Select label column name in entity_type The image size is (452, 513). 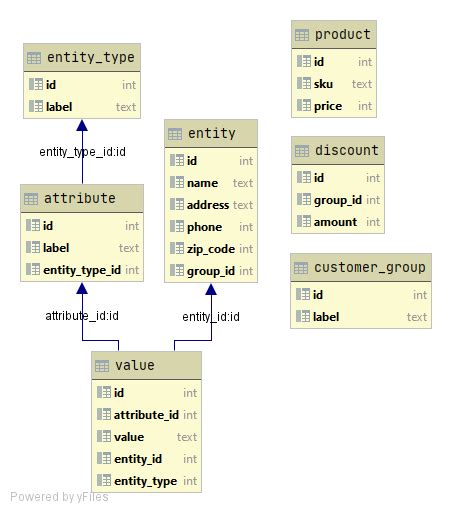pos(59,107)
